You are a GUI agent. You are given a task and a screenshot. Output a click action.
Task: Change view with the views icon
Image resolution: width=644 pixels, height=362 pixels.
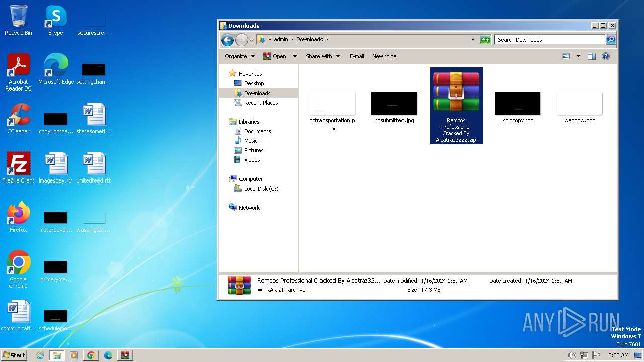click(566, 56)
